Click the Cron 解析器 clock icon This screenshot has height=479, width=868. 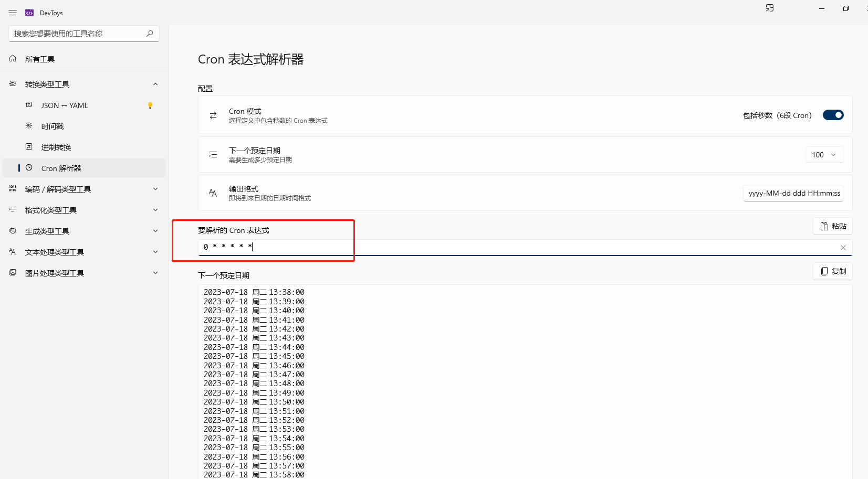[x=29, y=168]
